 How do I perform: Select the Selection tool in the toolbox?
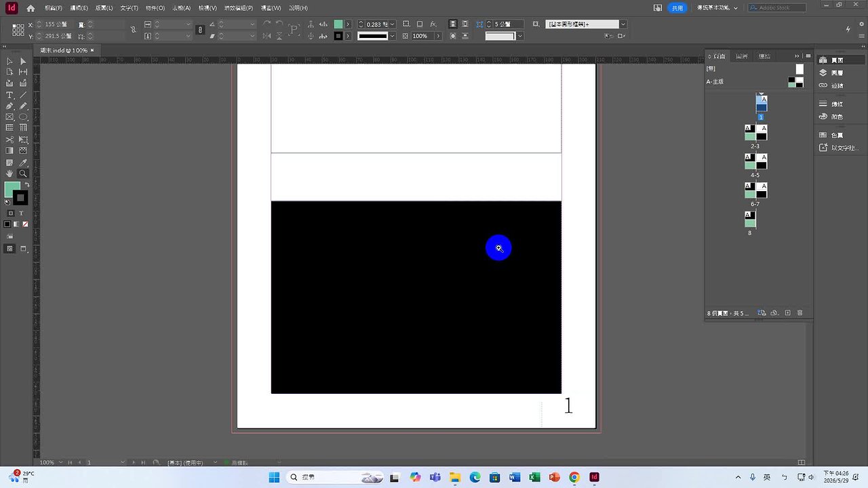click(9, 61)
